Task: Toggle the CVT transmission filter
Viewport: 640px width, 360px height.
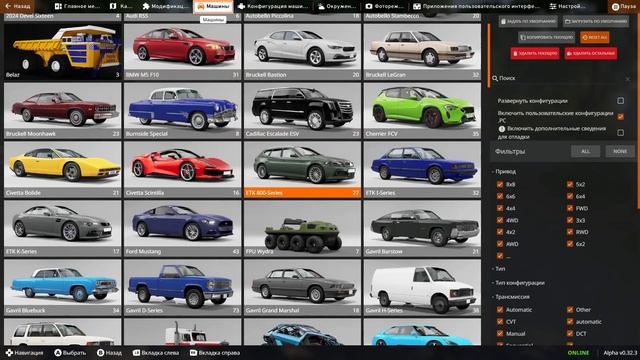Action: point(500,322)
